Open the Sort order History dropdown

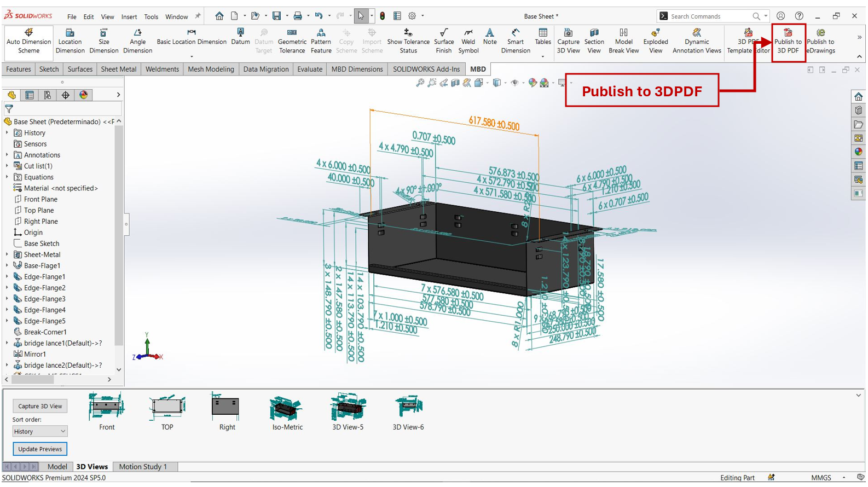(39, 432)
